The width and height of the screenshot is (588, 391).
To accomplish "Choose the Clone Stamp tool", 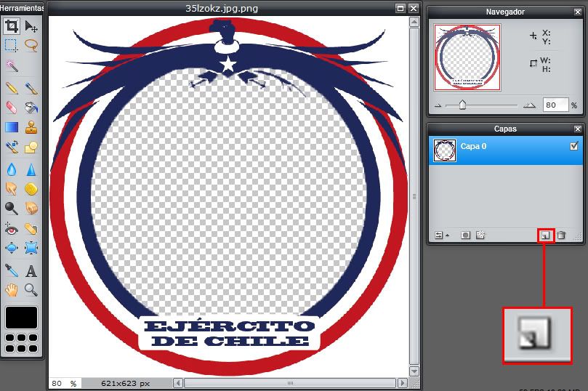I will [x=31, y=128].
